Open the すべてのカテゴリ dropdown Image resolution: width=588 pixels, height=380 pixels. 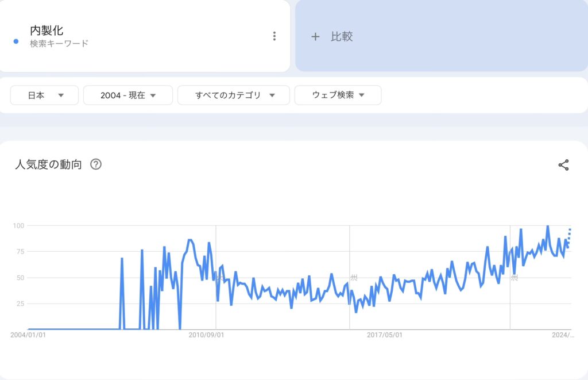tap(234, 95)
